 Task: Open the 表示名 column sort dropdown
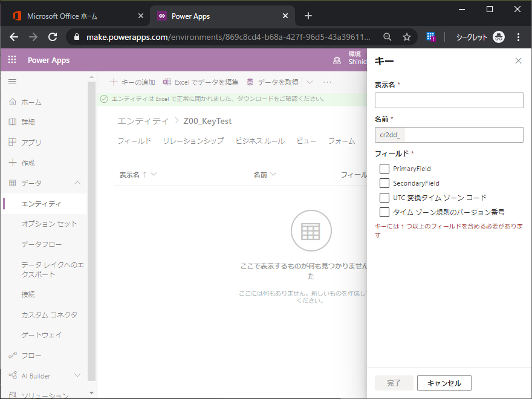pyautogui.click(x=154, y=174)
